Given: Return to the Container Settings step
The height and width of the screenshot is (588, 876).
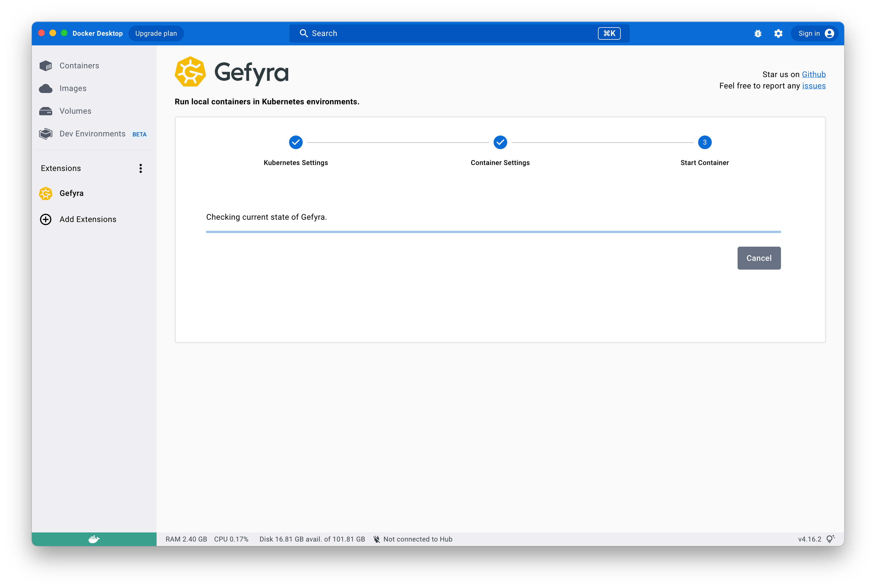Looking at the screenshot, I should (500, 143).
